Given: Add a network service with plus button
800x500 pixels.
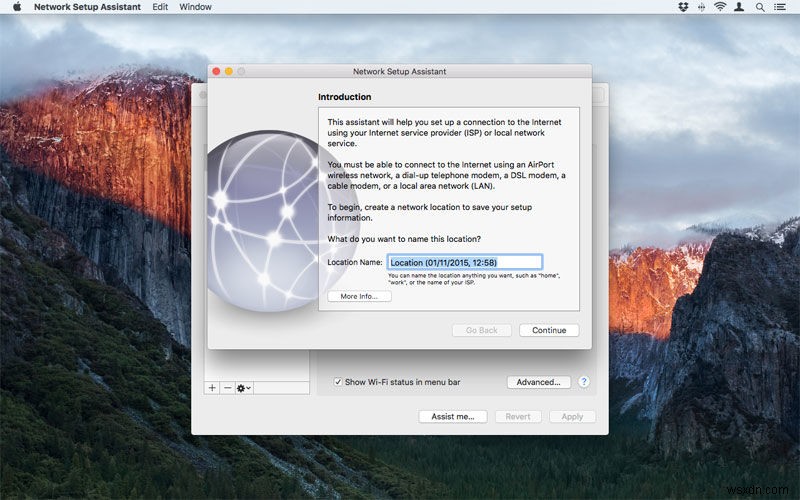Looking at the screenshot, I should [212, 388].
